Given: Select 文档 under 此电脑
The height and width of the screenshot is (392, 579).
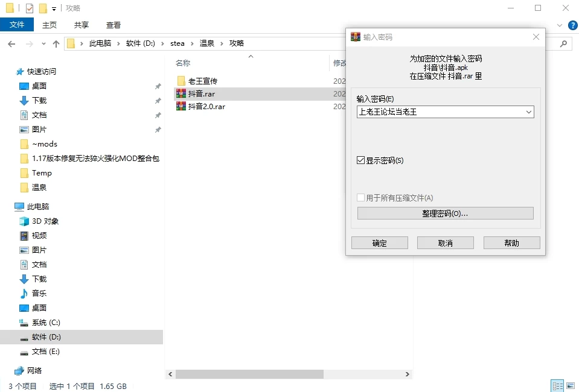Looking at the screenshot, I should (39, 264).
